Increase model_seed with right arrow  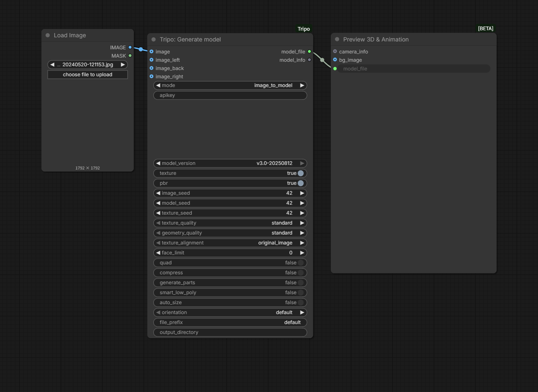pyautogui.click(x=302, y=203)
